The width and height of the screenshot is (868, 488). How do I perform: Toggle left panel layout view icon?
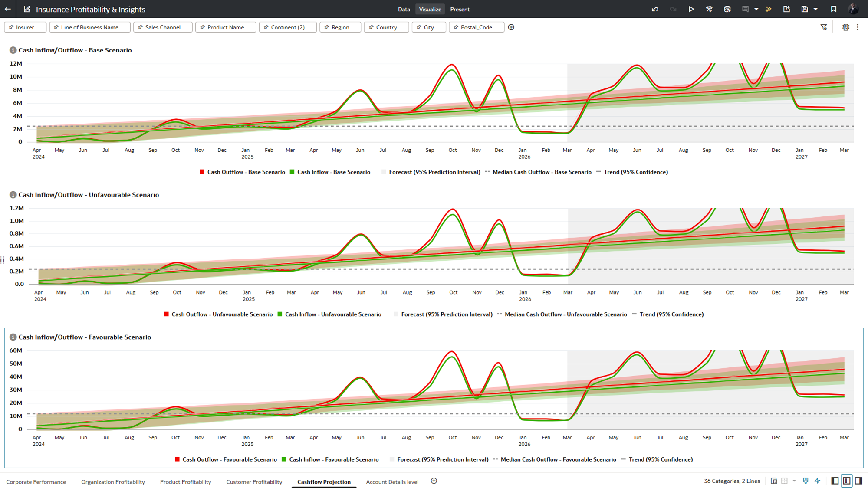835,481
